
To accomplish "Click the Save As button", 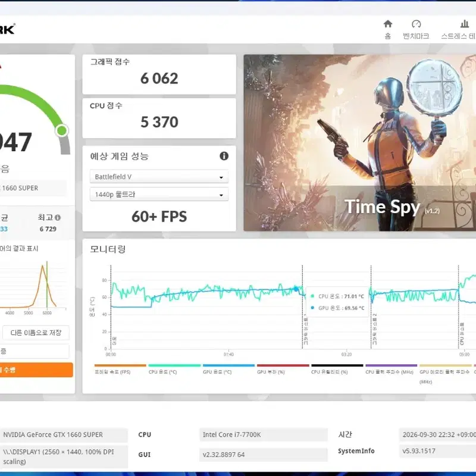I will [x=36, y=333].
